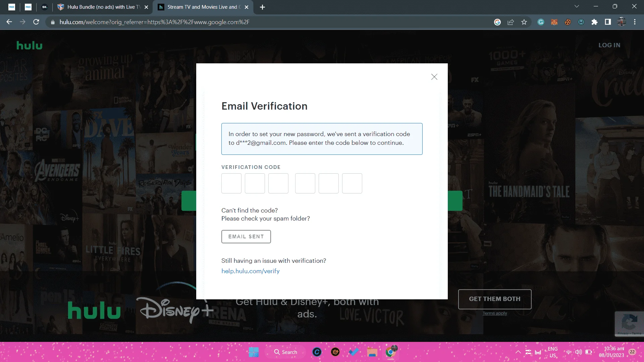Image resolution: width=644 pixels, height=362 pixels.
Task: Click the taskbar Search box
Action: click(x=286, y=352)
